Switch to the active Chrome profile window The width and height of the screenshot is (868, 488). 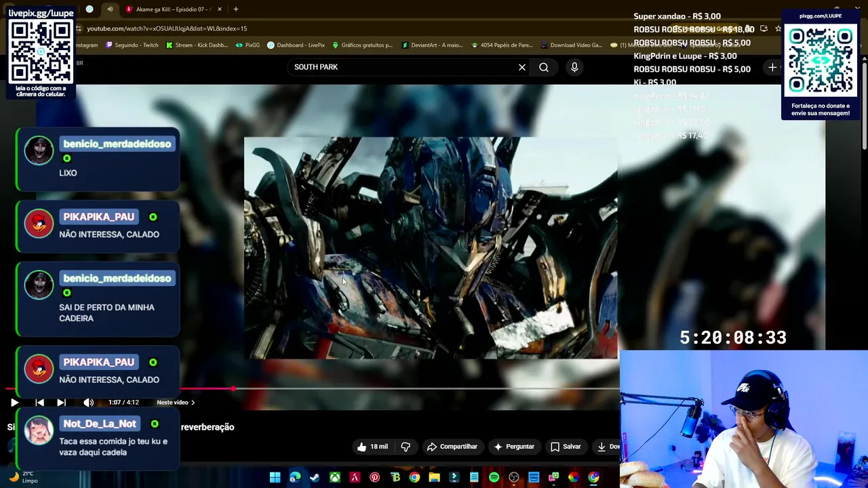(x=593, y=478)
